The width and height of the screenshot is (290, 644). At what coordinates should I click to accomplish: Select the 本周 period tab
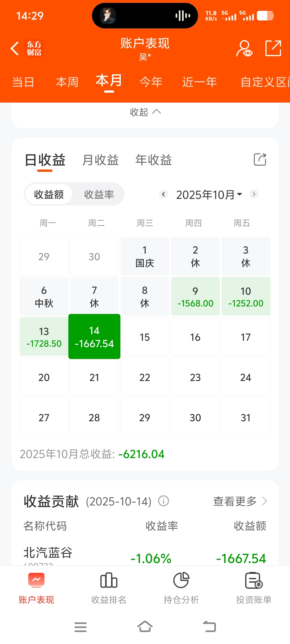[x=67, y=82]
